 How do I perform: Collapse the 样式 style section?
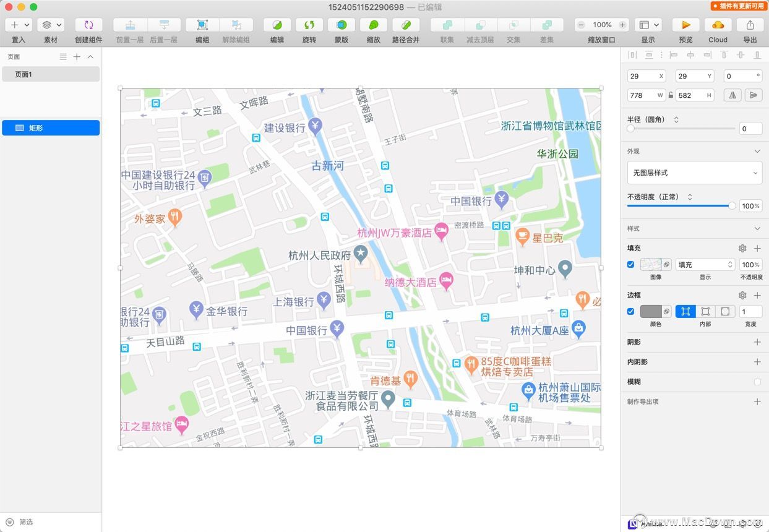(757, 228)
